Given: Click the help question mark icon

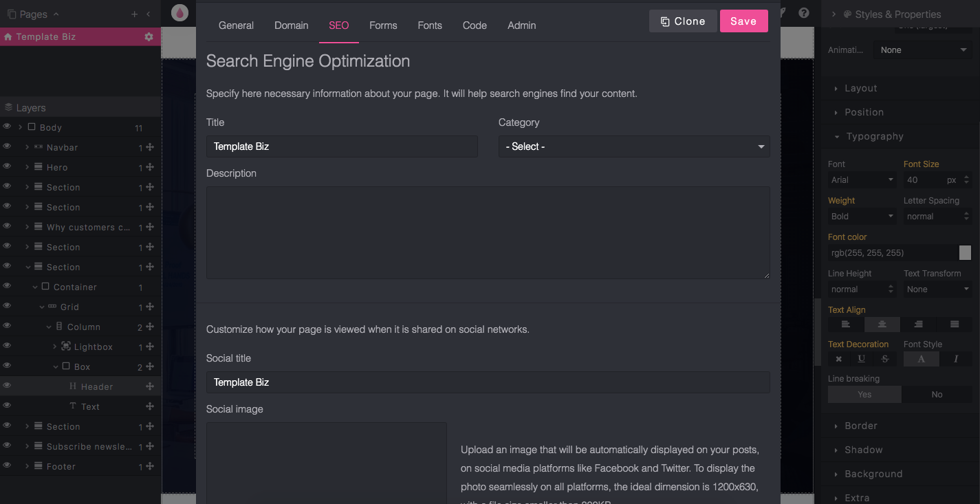Looking at the screenshot, I should pyautogui.click(x=804, y=13).
